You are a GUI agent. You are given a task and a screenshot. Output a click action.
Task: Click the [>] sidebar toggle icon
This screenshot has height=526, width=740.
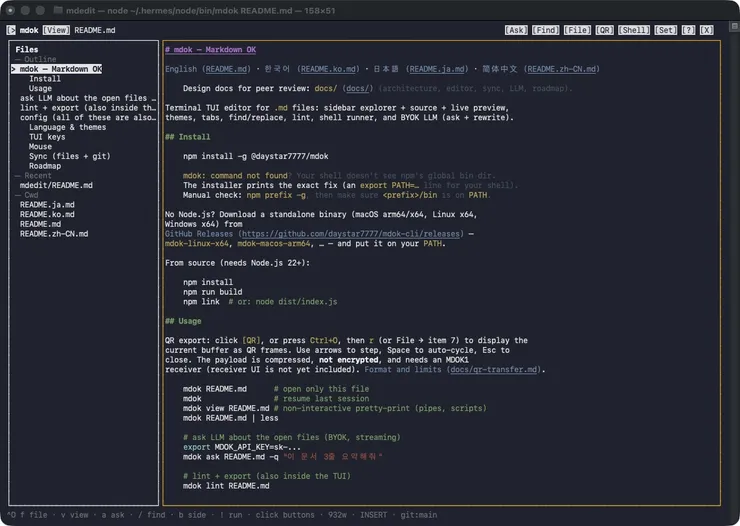click(11, 30)
